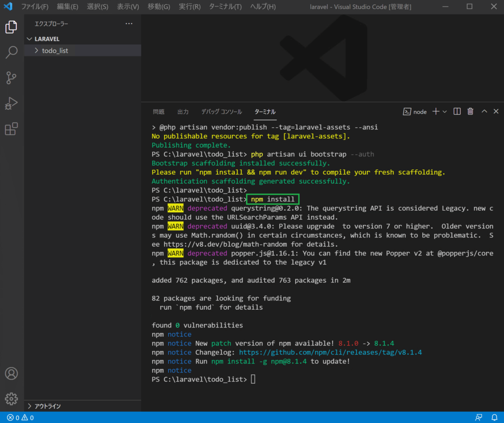Maximize the VS Code window
Viewport: 504px width, 423px height.
[470, 6]
